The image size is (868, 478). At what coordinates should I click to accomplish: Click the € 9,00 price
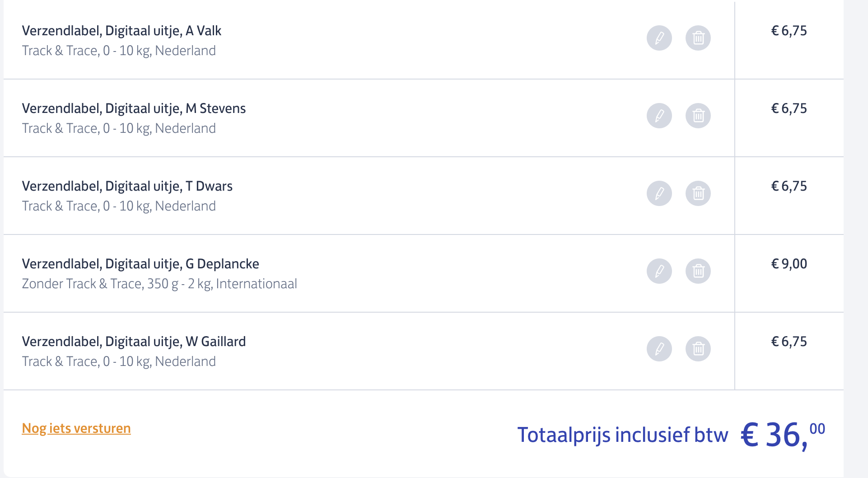pyautogui.click(x=789, y=264)
